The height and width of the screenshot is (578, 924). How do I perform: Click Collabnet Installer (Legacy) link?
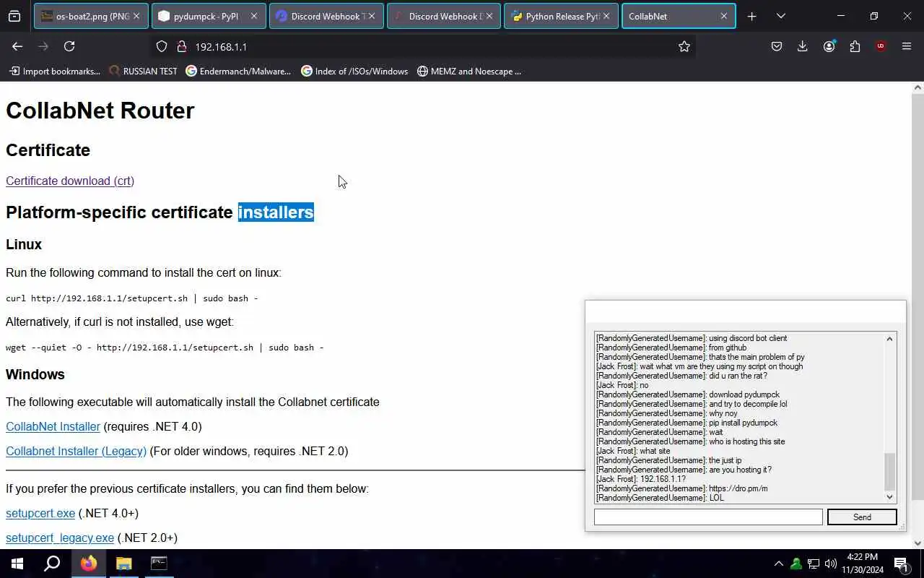76,451
